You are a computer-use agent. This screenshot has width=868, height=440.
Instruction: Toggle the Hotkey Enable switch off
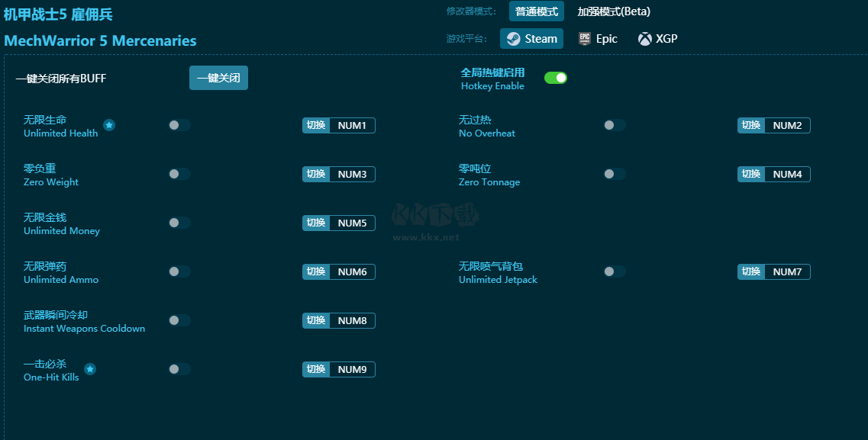(x=556, y=78)
